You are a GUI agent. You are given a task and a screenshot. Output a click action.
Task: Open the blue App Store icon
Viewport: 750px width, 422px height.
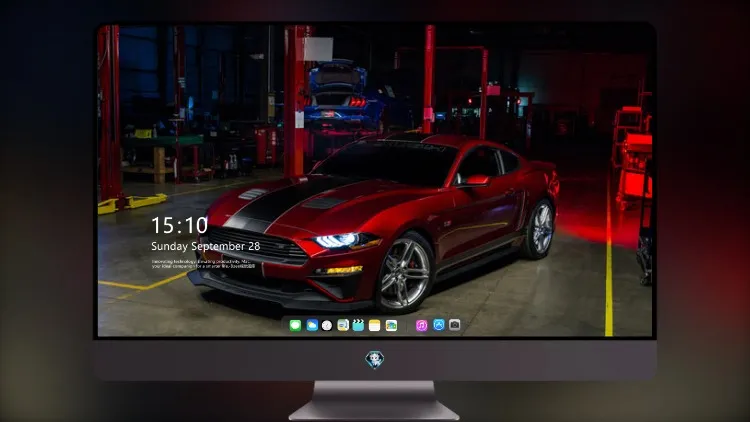pyautogui.click(x=439, y=325)
